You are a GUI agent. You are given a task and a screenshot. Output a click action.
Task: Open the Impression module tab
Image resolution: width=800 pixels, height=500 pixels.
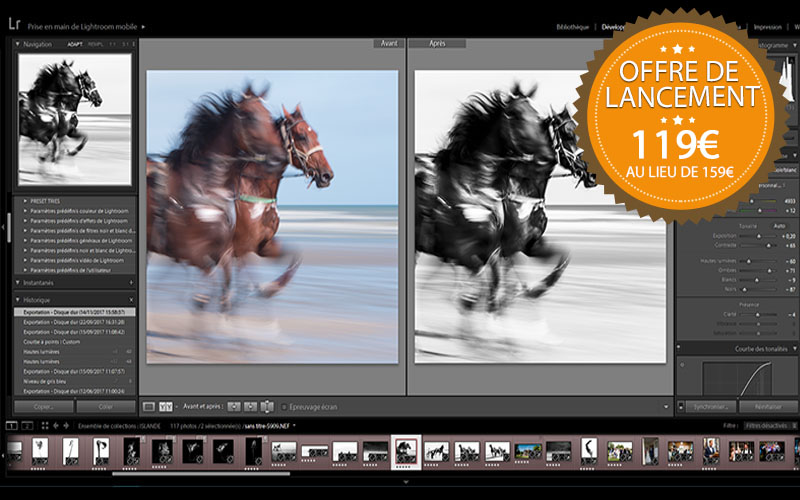[x=766, y=27]
